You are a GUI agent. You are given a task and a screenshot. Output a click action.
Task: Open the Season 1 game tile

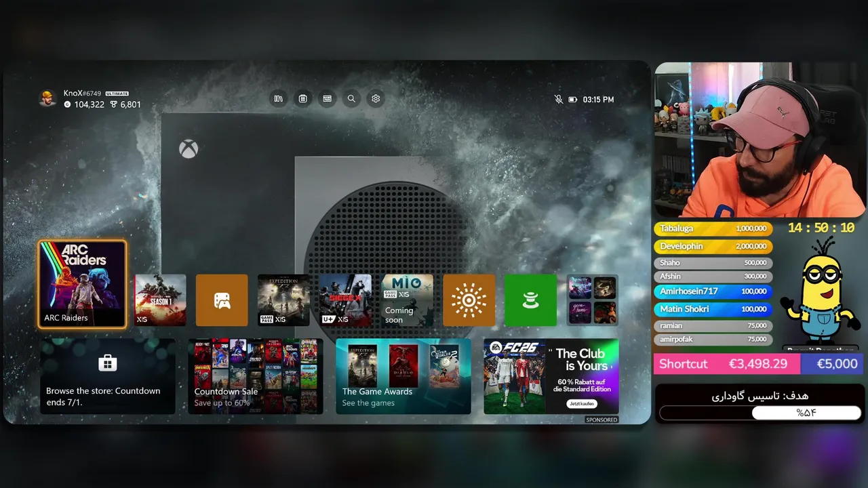pyautogui.click(x=161, y=300)
